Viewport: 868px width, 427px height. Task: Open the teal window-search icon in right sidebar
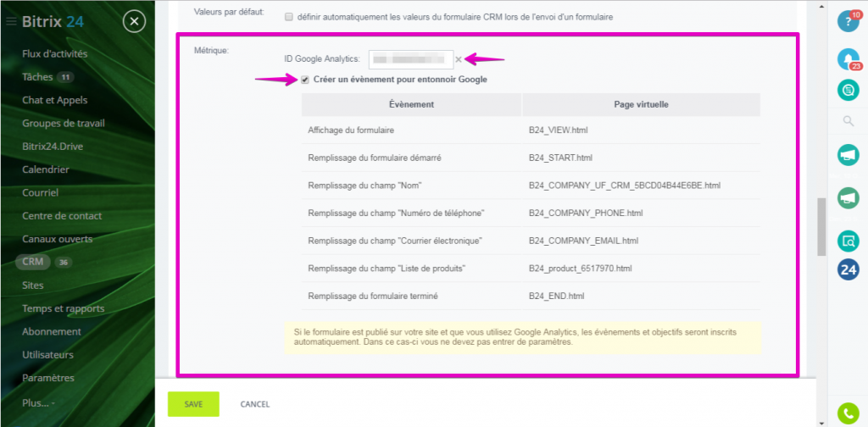click(x=848, y=241)
